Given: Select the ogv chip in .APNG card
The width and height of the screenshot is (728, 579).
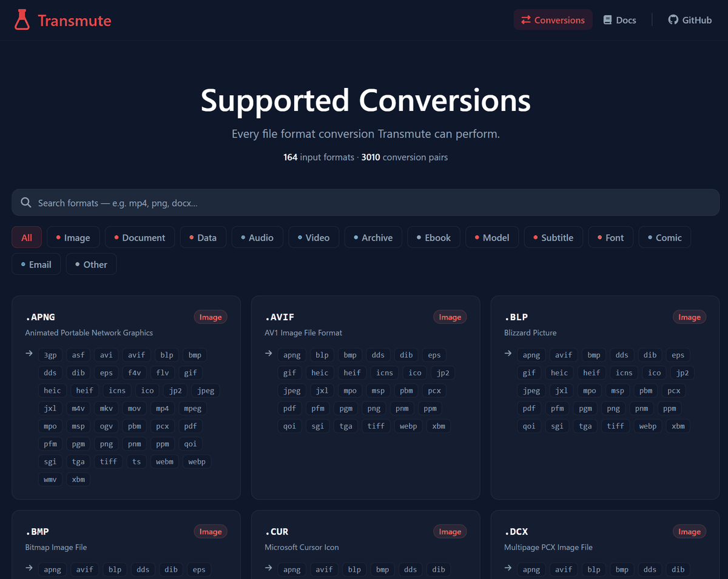Looking at the screenshot, I should 106,426.
